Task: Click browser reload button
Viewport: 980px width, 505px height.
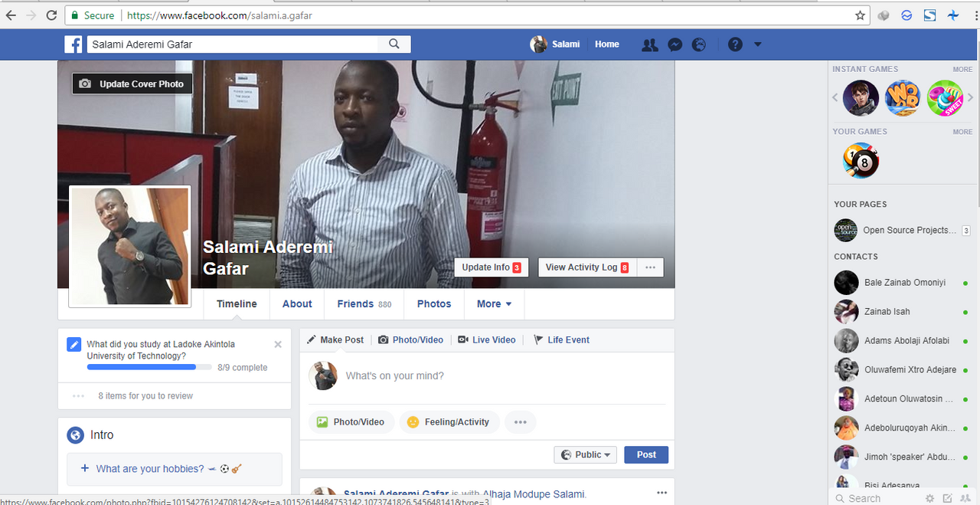Action: (51, 15)
